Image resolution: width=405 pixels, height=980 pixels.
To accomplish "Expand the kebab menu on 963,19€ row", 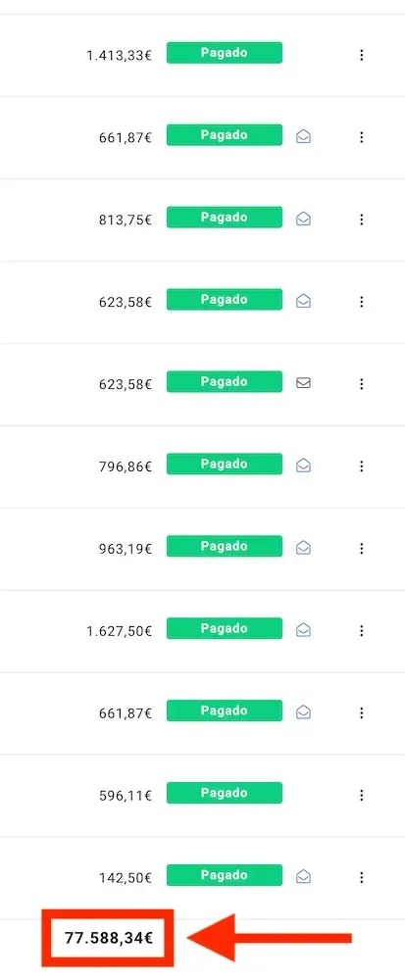I will coord(361,548).
